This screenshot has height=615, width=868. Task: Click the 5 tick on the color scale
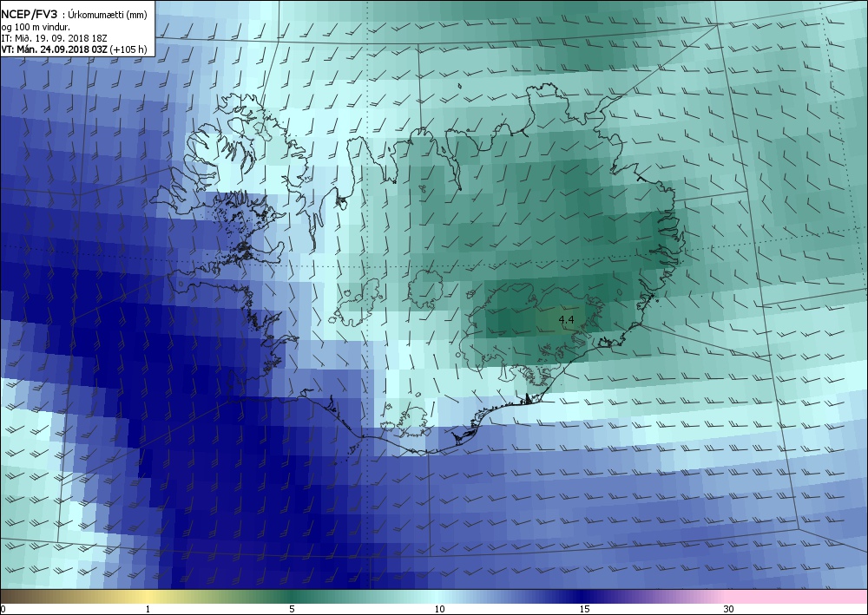292,609
